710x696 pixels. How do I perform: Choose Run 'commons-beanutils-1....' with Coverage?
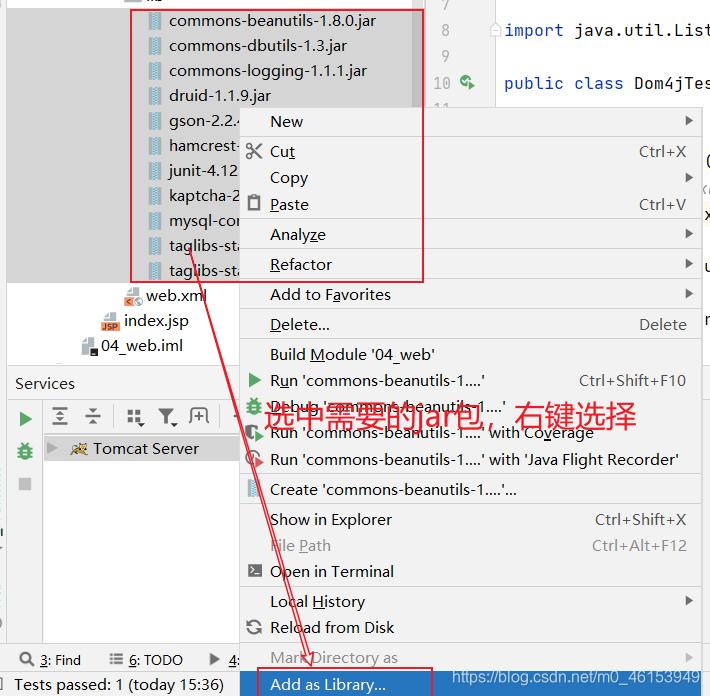(470, 433)
